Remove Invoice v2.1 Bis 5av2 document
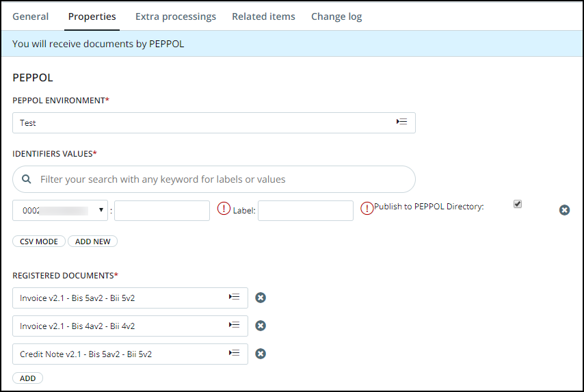Viewport: 584px width, 392px height. tap(261, 298)
